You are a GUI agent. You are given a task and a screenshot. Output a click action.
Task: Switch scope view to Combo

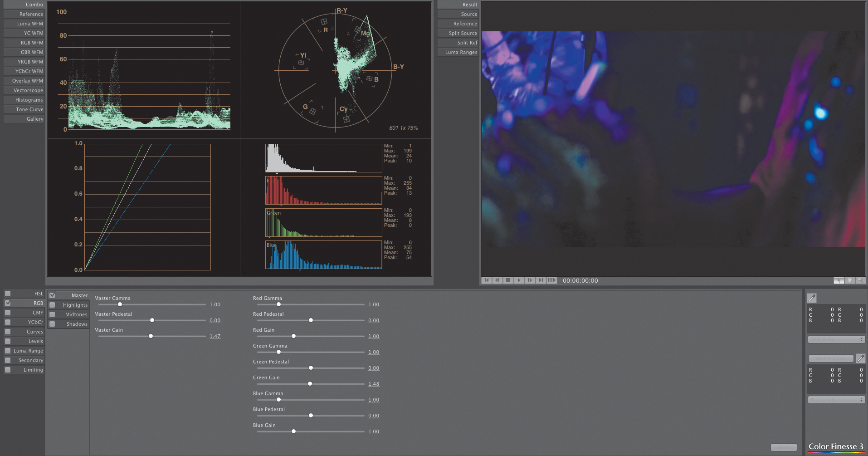click(24, 5)
